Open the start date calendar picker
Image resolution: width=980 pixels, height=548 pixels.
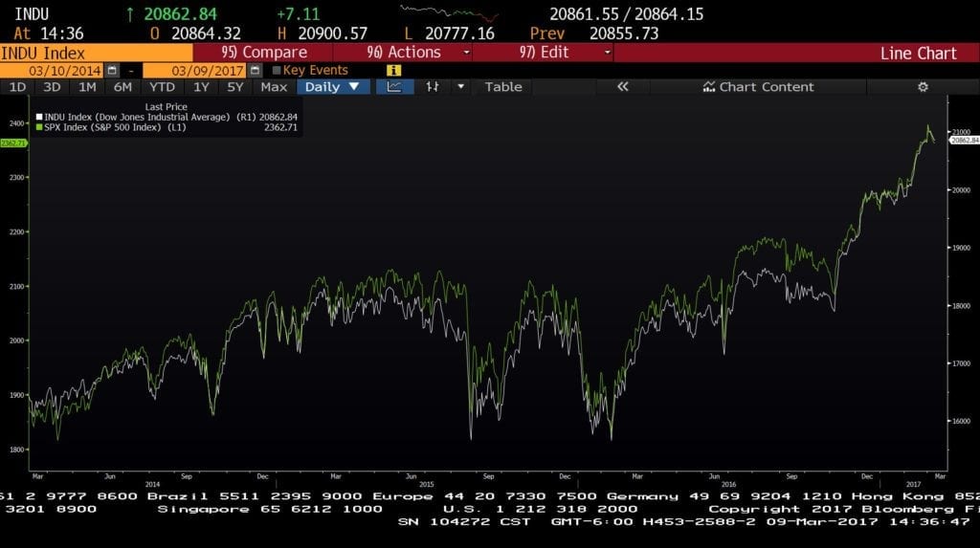coord(112,70)
